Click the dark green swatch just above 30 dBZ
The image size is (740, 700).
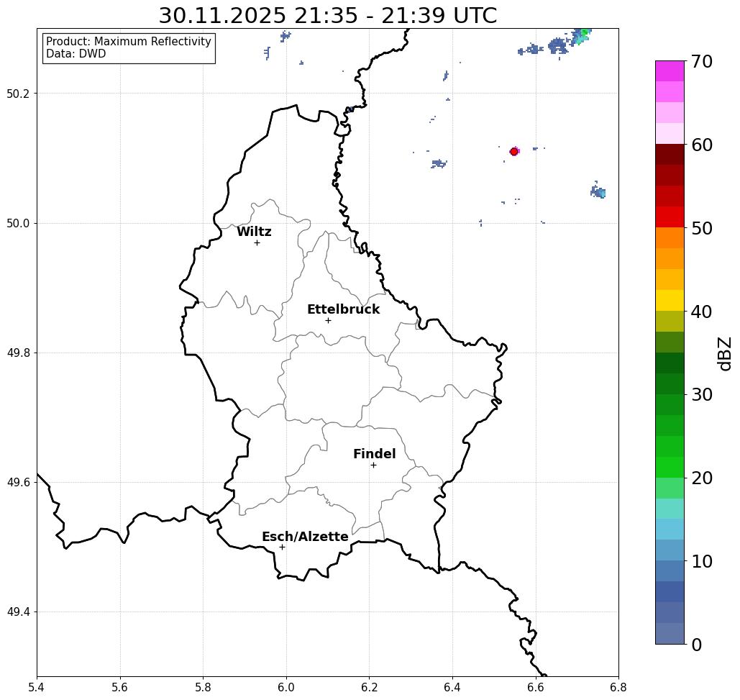pos(670,383)
